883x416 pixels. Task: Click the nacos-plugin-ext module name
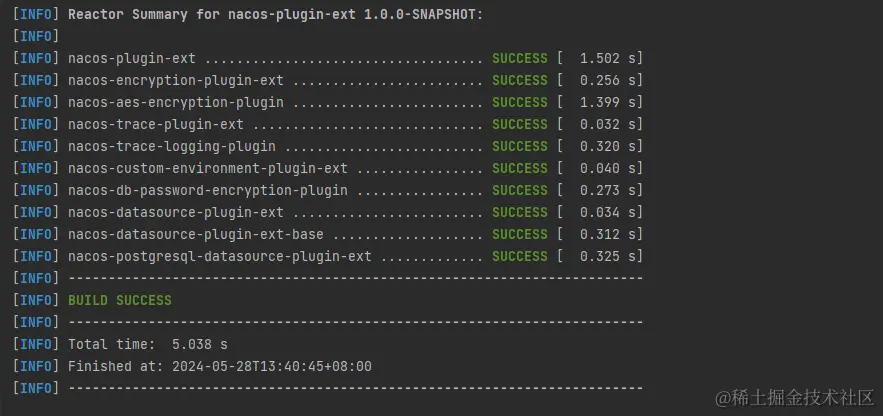[132, 59]
